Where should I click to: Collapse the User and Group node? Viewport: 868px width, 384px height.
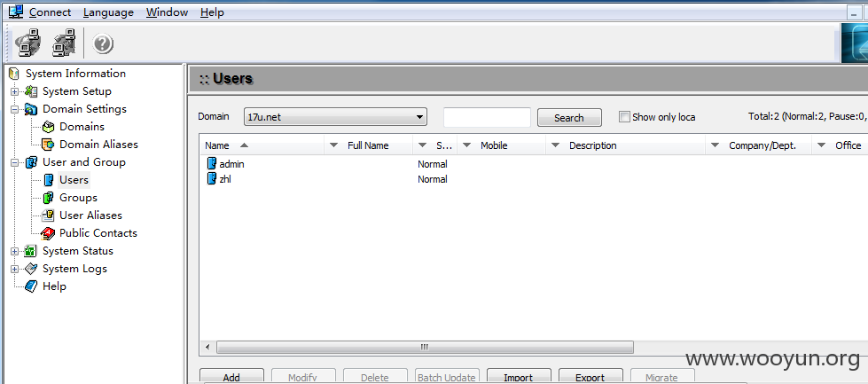[x=14, y=162]
